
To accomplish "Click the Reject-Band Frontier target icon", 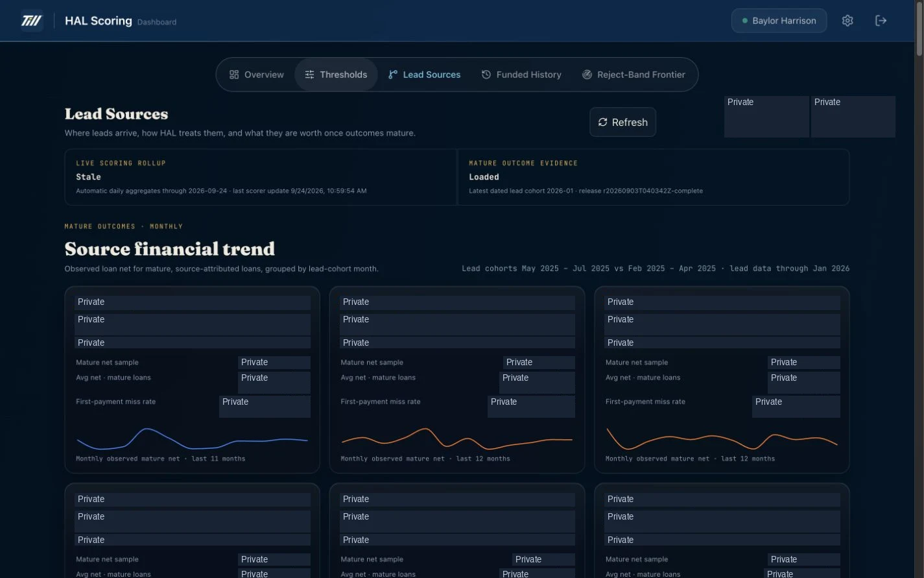I will tap(587, 75).
